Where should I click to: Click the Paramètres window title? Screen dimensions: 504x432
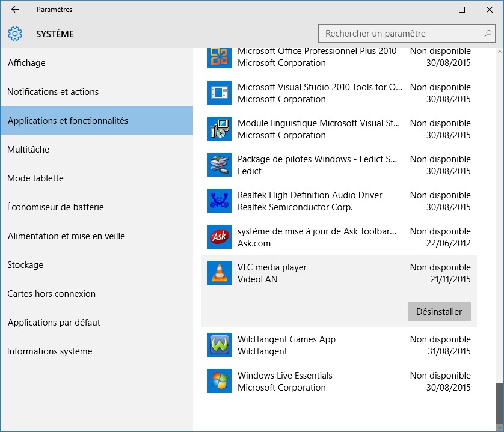(x=54, y=10)
